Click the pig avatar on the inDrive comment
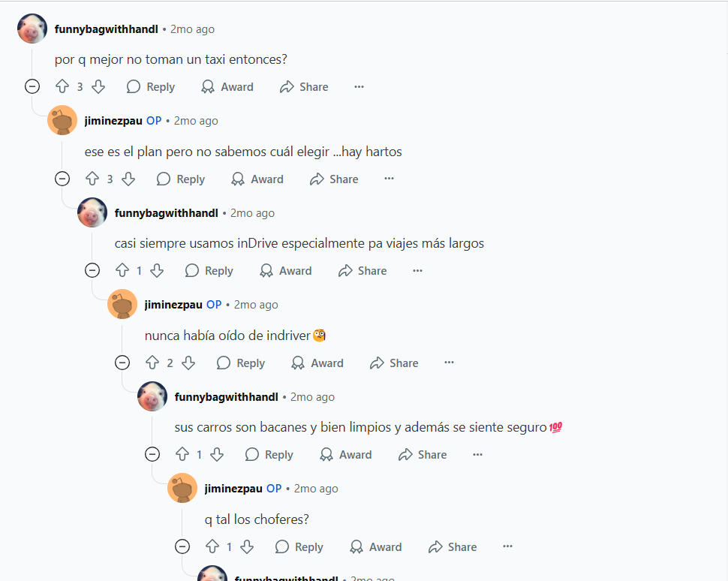 tap(92, 212)
